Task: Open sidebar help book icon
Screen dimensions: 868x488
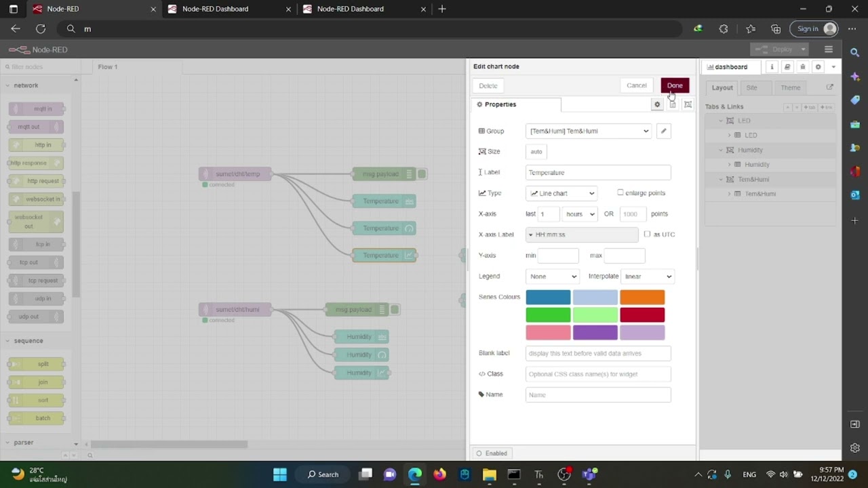Action: coord(787,67)
